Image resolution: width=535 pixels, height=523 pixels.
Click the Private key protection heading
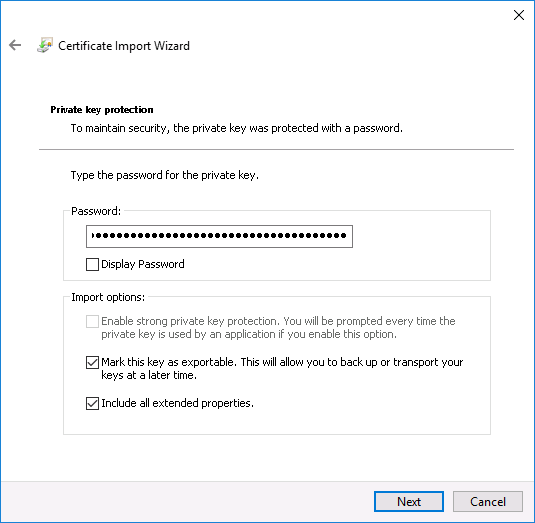[x=102, y=110]
